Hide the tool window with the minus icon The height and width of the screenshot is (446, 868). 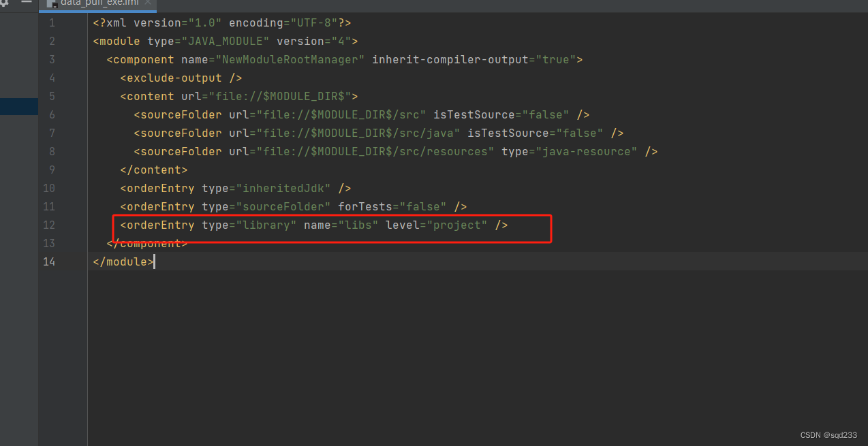(26, 2)
